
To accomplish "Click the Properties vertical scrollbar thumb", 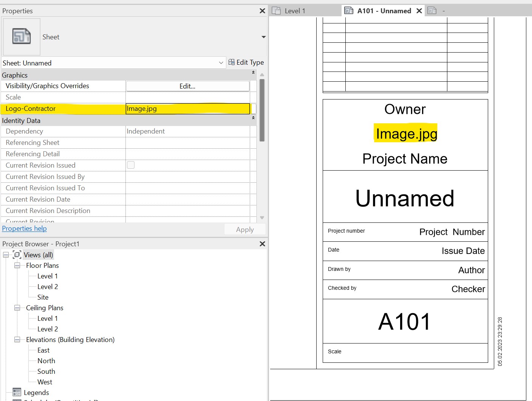I will tap(262, 110).
